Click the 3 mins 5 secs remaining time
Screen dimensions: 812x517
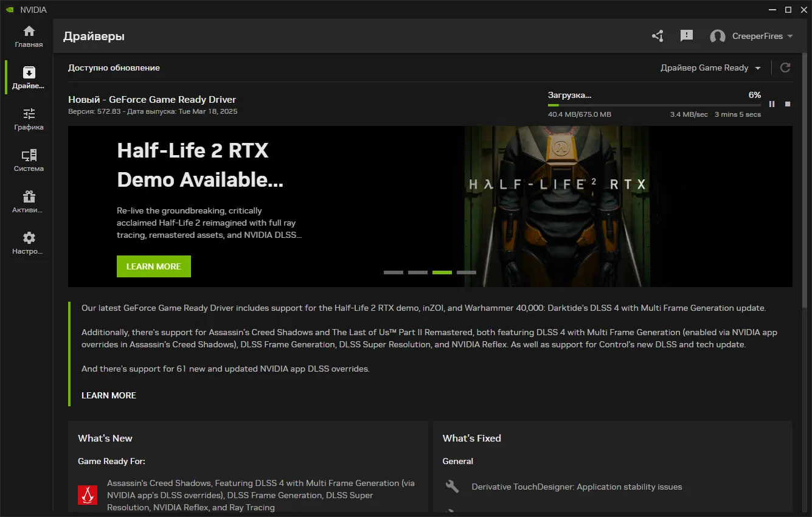[738, 114]
